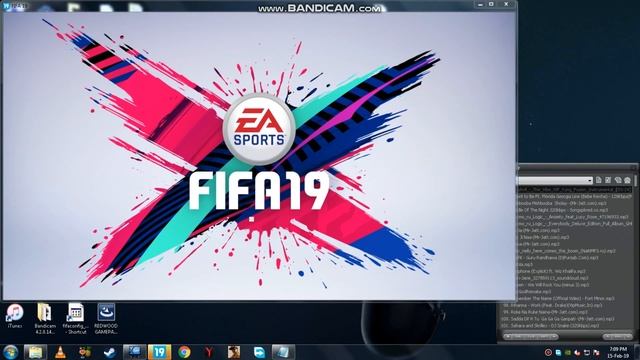Open Steam from the taskbar

pos(109,352)
